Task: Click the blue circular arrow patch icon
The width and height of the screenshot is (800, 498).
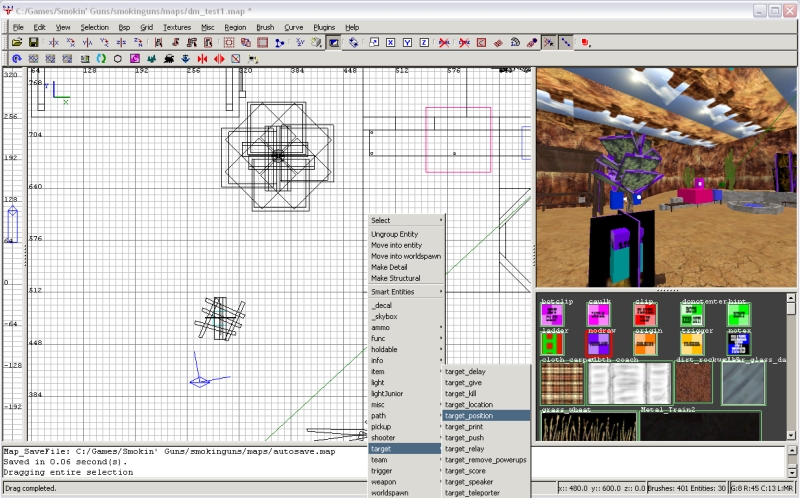Action: (x=17, y=59)
